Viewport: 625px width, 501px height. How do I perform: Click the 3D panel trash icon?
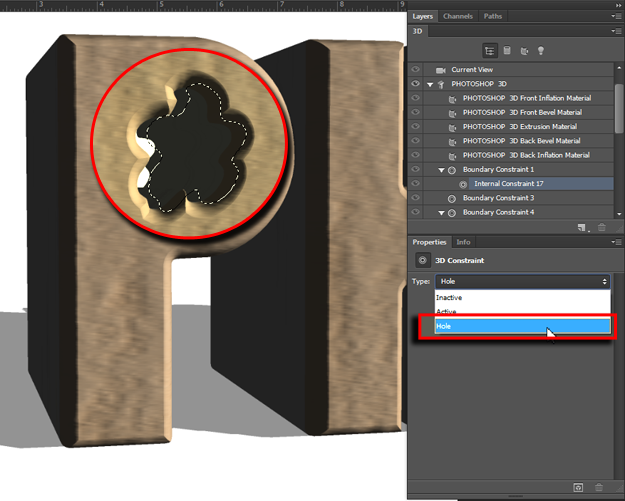pos(600,228)
